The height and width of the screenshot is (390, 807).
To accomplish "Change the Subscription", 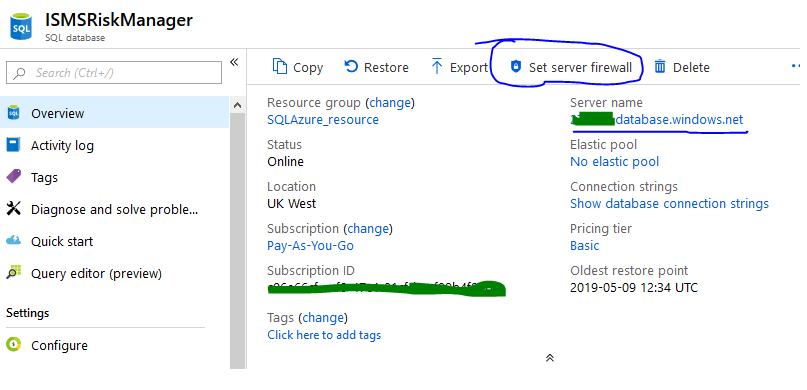I will [x=367, y=228].
